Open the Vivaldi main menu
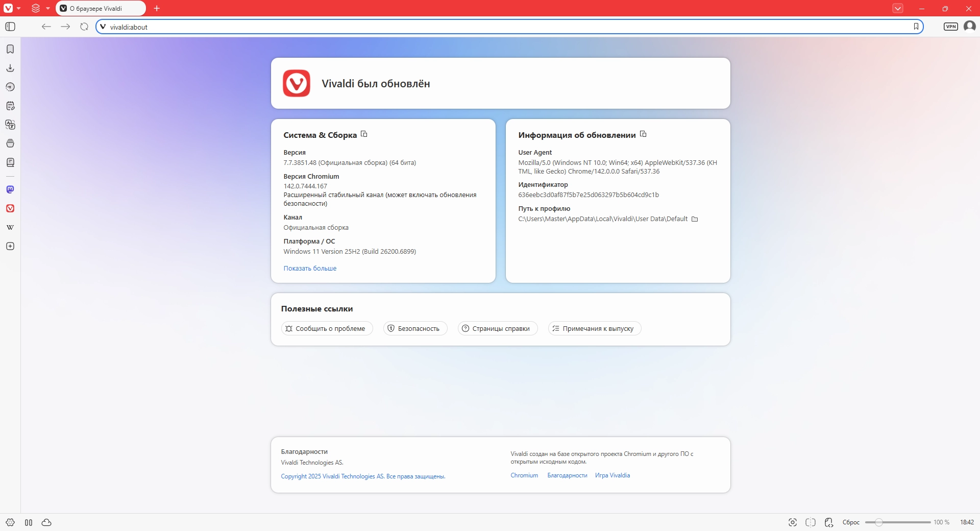This screenshot has height=531, width=980. (8, 8)
